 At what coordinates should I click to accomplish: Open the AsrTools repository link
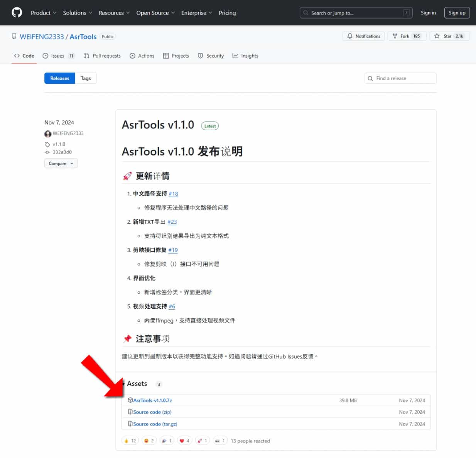click(83, 37)
